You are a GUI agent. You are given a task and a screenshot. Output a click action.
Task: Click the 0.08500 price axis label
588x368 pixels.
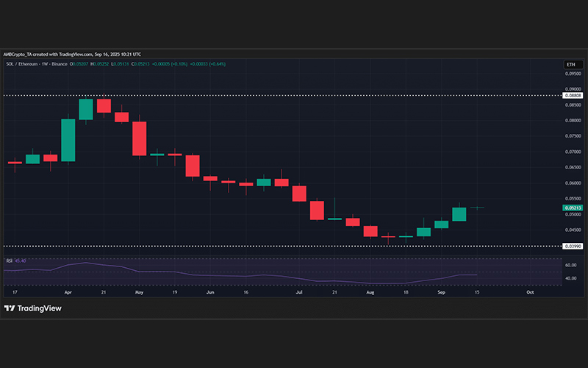pos(573,105)
